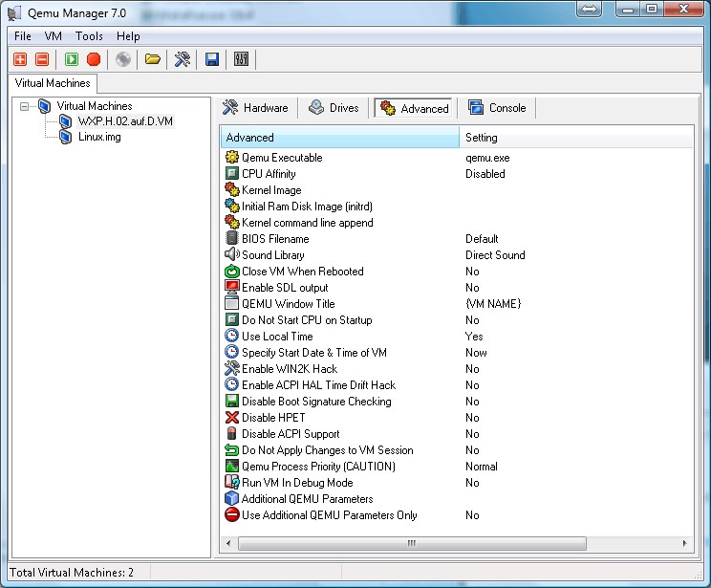Click the mixer sliders toolbar icon
The width and height of the screenshot is (711, 588).
pos(241,59)
